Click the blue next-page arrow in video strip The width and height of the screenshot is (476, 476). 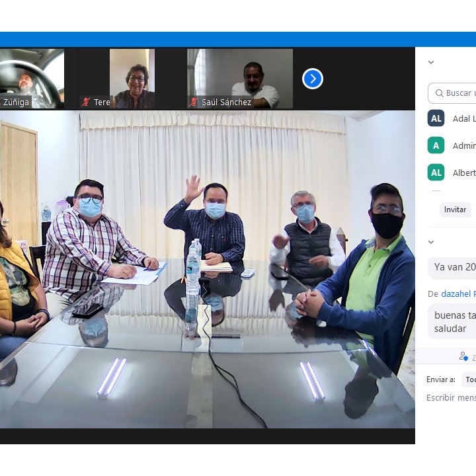point(312,79)
